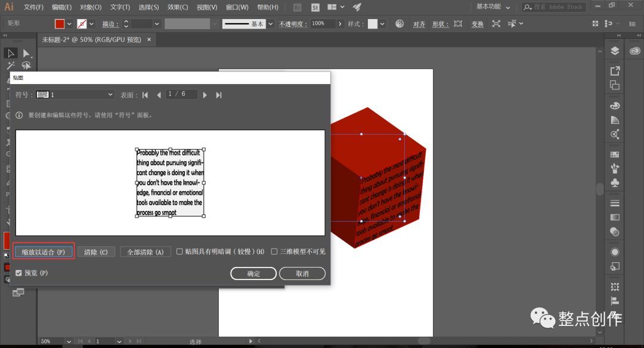The width and height of the screenshot is (644, 348).
Task: Open the Appearance panel icon
Action: pos(614,252)
